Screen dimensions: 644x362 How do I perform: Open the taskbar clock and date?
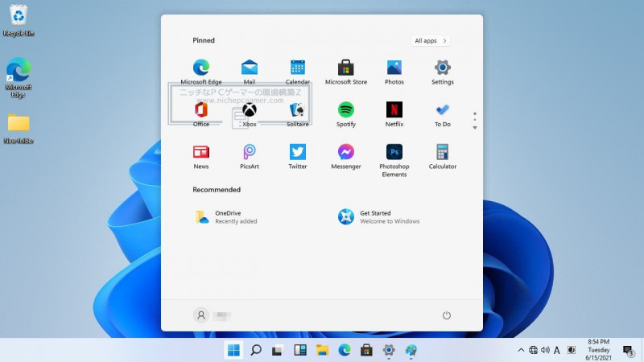pos(598,350)
